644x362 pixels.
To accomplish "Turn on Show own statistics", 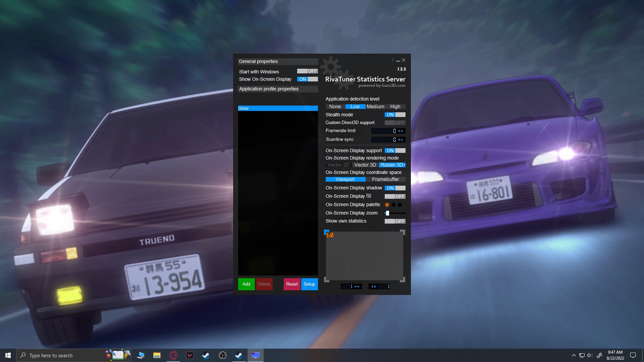I will pos(395,221).
